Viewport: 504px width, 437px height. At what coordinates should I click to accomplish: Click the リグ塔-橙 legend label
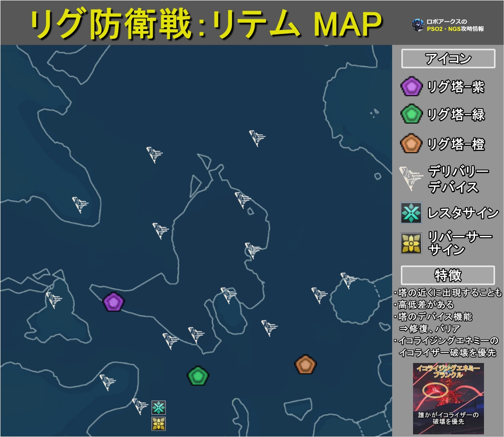(456, 144)
